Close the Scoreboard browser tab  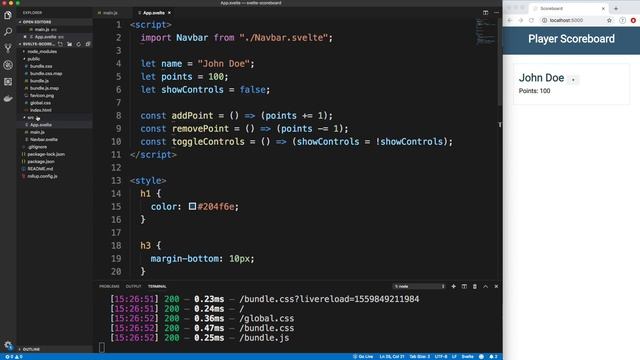[603, 9]
